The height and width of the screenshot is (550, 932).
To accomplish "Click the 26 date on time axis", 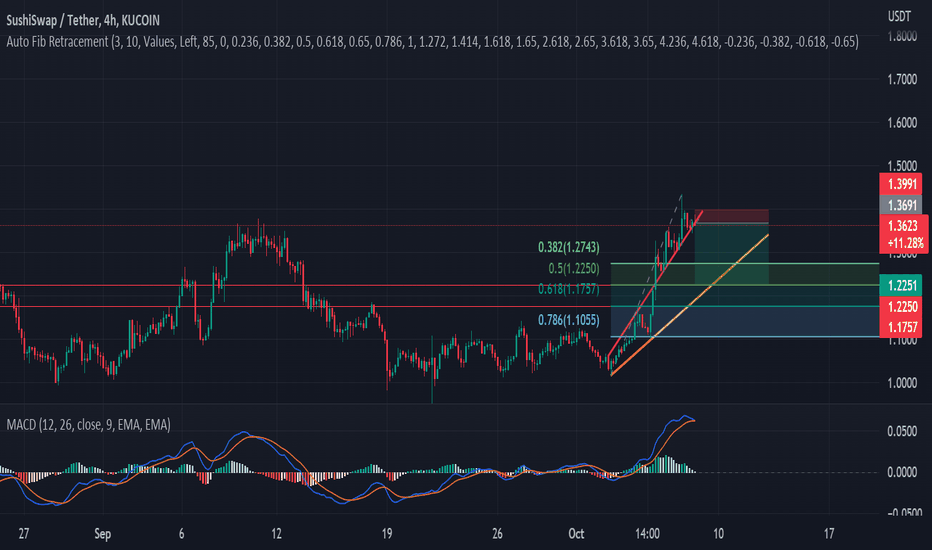I will click(498, 533).
